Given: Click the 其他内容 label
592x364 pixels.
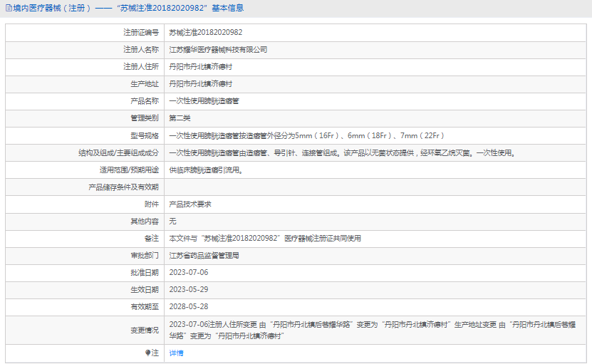Looking at the screenshot, I should [x=145, y=222].
